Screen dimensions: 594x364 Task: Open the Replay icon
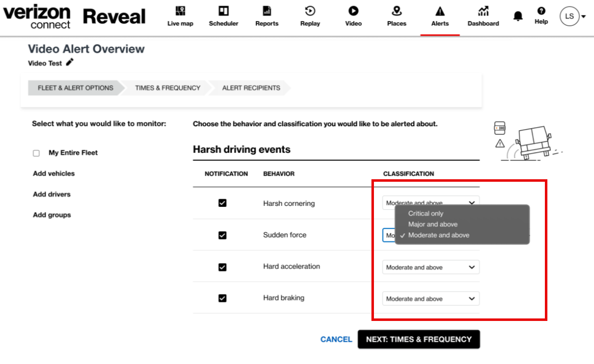click(310, 11)
